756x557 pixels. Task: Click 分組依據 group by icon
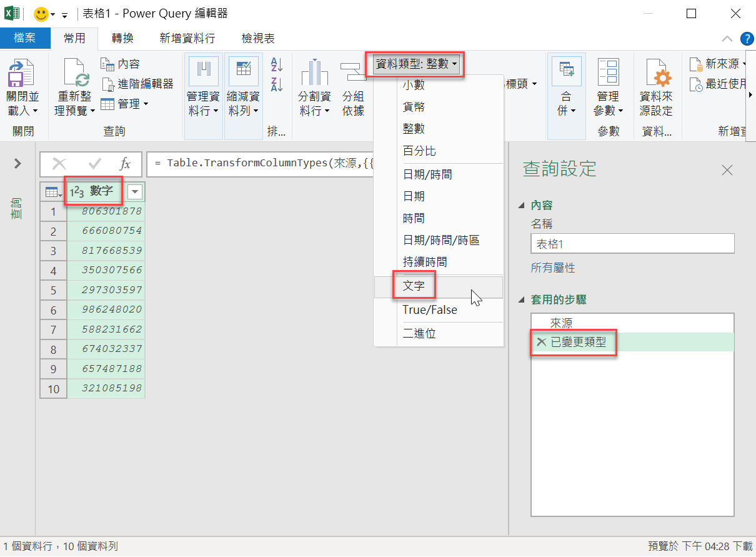(x=353, y=71)
